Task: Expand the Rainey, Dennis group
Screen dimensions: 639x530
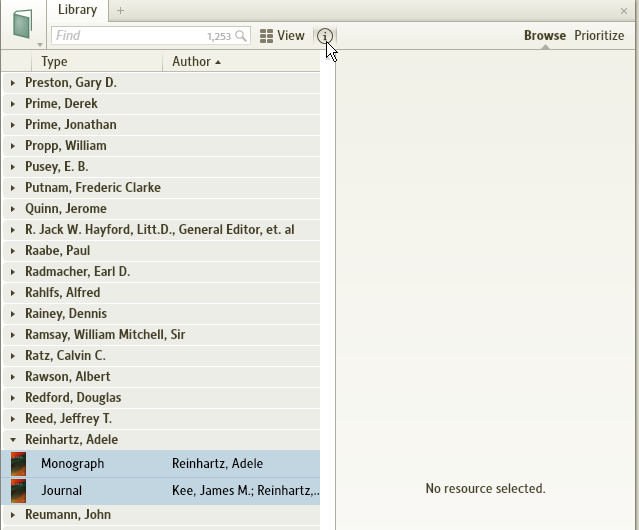Action: 13,314
